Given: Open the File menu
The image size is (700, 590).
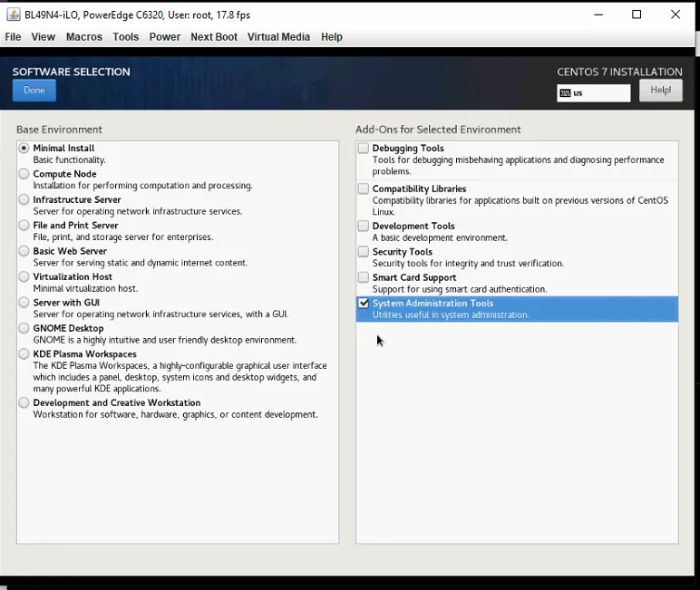Looking at the screenshot, I should [13, 37].
